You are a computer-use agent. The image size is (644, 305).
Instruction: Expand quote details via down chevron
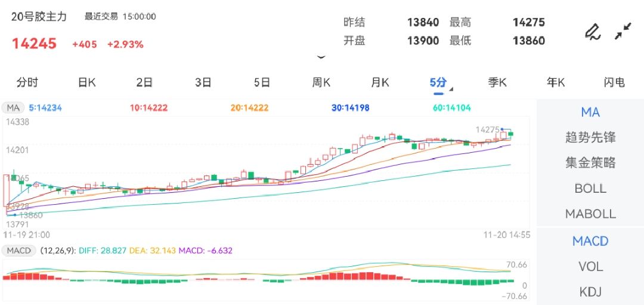pyautogui.click(x=321, y=57)
